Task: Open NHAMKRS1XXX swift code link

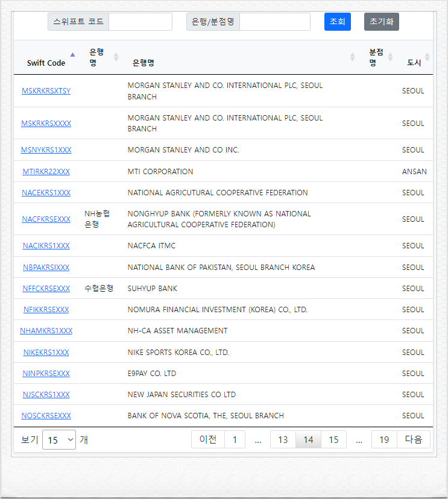Action: [46, 331]
